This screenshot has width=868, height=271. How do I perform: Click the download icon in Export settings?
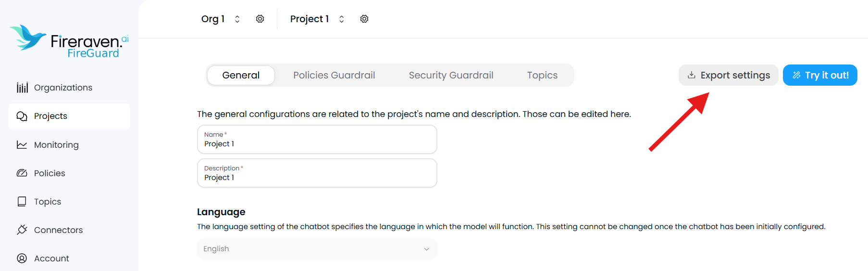(x=692, y=75)
